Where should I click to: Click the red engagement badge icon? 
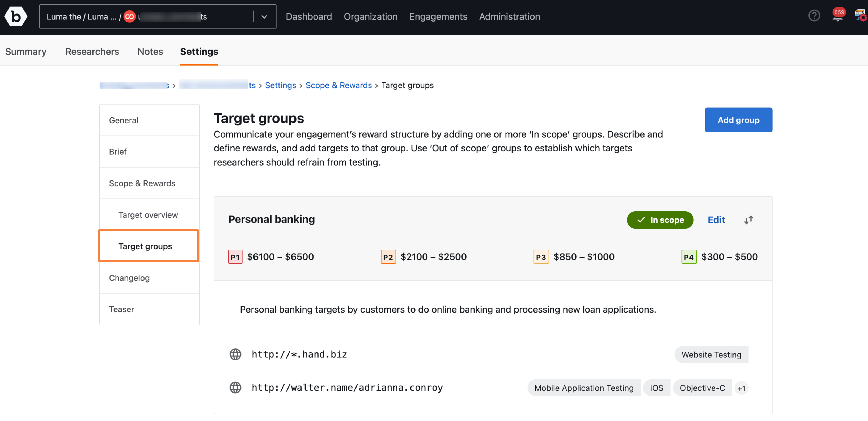[x=129, y=16]
